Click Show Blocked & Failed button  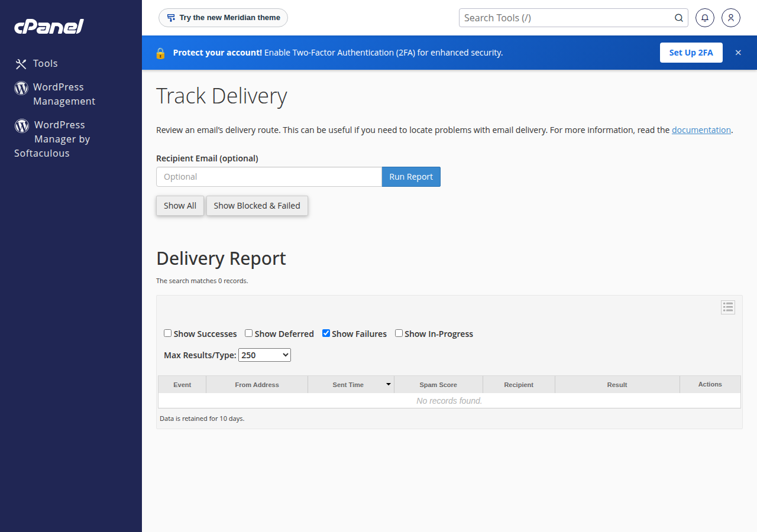(x=257, y=206)
